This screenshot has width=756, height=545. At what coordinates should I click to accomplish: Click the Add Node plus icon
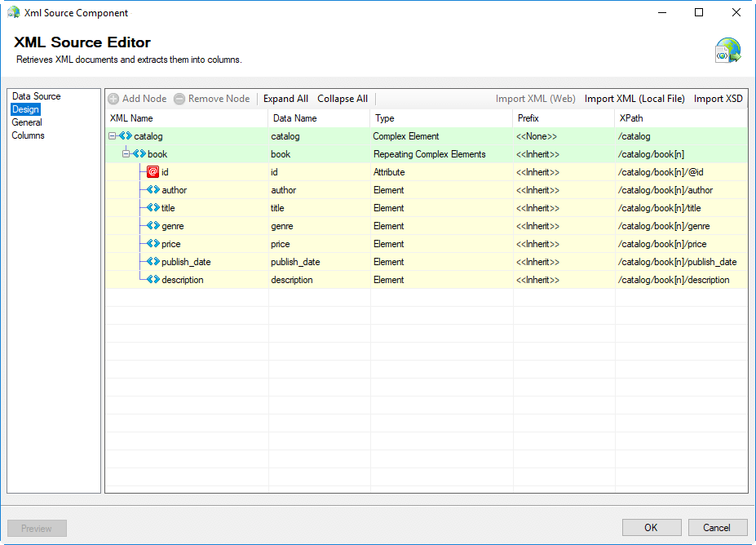coord(113,99)
